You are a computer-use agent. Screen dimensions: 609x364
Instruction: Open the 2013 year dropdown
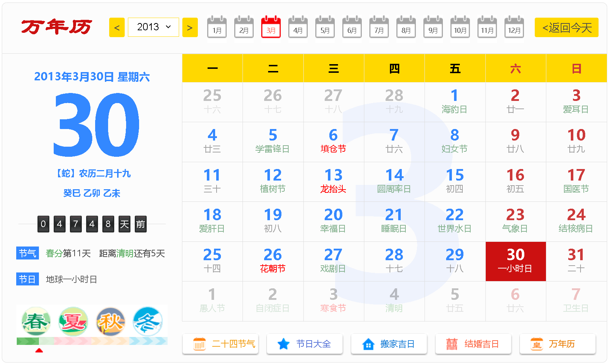click(x=154, y=27)
